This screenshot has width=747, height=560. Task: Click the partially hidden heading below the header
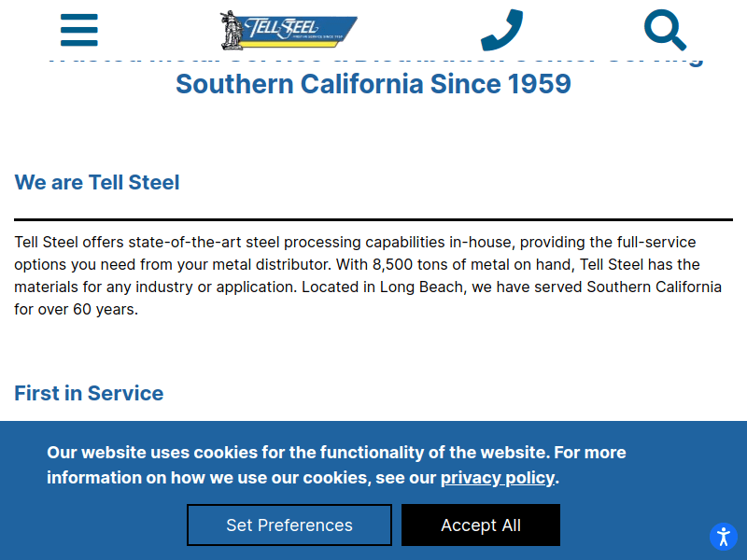[x=373, y=60]
